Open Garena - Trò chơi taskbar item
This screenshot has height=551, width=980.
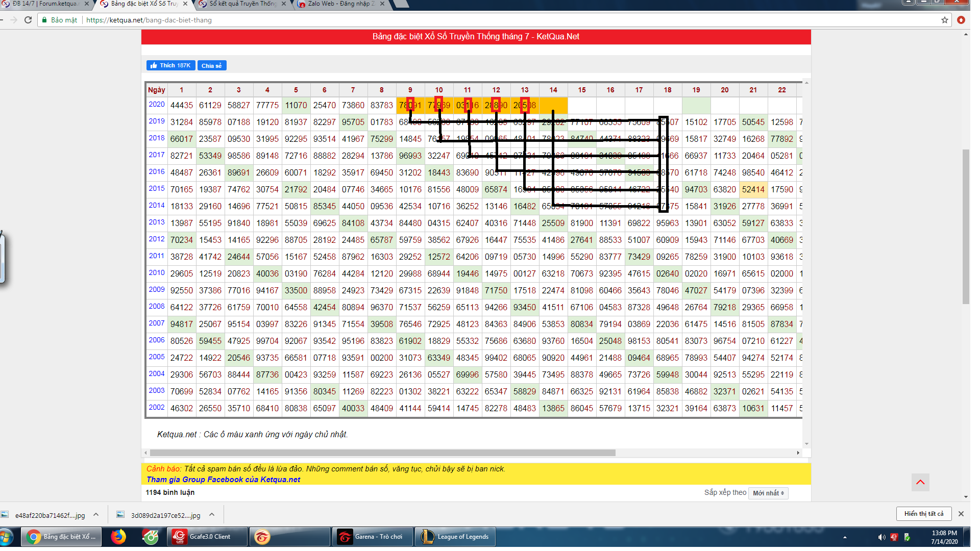pos(372,537)
